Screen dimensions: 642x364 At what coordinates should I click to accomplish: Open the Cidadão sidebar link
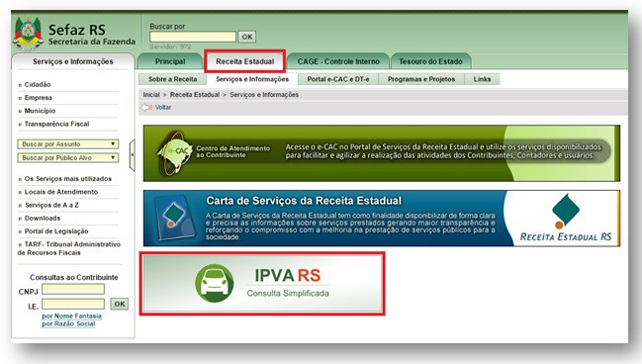38,84
